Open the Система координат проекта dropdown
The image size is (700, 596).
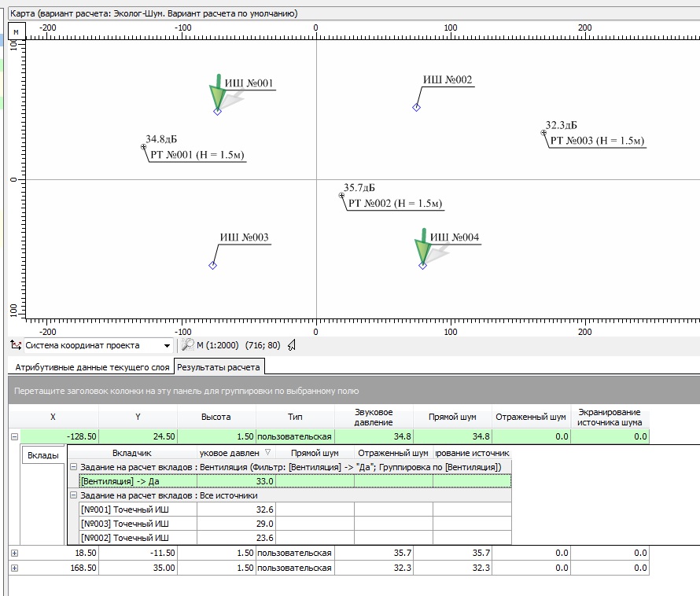tap(166, 346)
